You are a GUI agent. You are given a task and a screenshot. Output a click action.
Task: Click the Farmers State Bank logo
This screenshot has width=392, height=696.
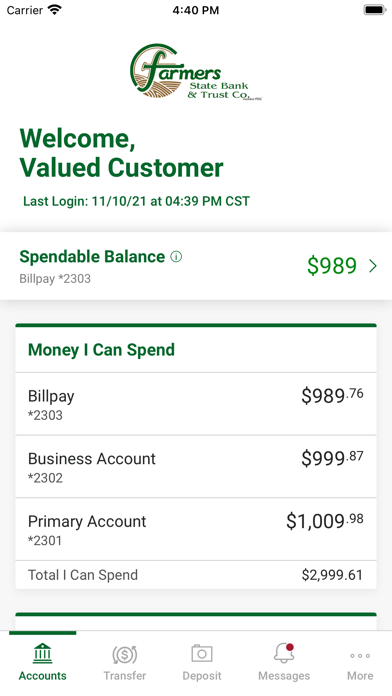coord(196,71)
